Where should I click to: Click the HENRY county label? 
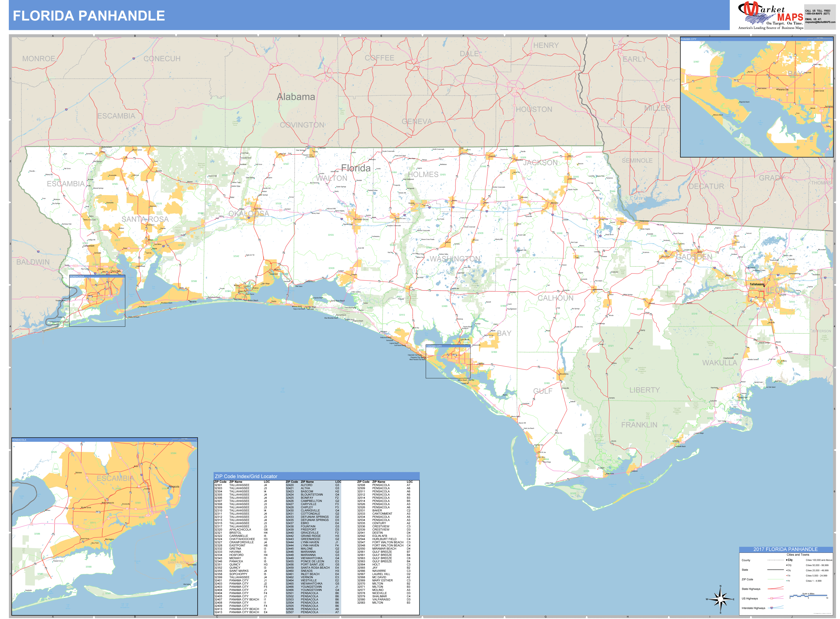pyautogui.click(x=546, y=45)
